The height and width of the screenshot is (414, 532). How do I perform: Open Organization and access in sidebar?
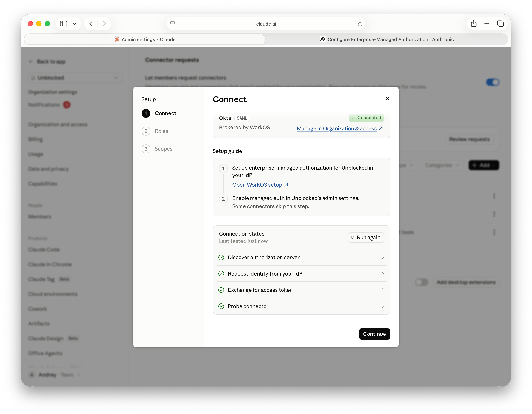point(58,124)
